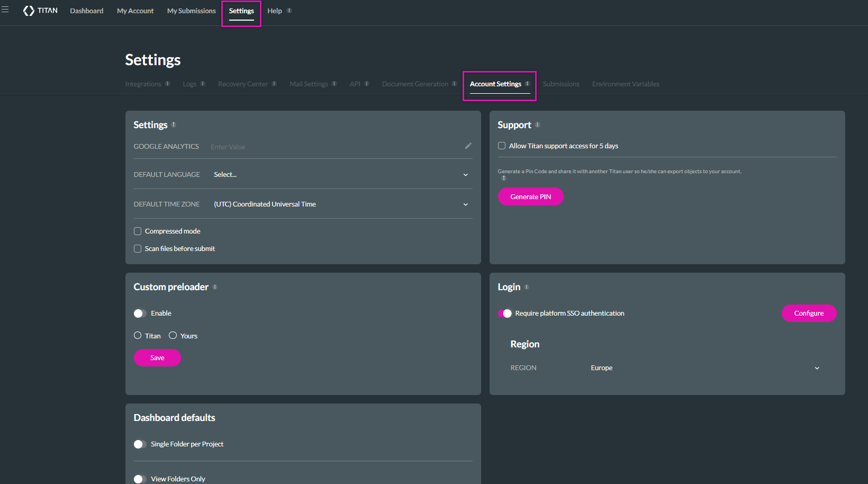Go to Dashboard in top navigation
Screen dimensions: 868x484
(87, 11)
